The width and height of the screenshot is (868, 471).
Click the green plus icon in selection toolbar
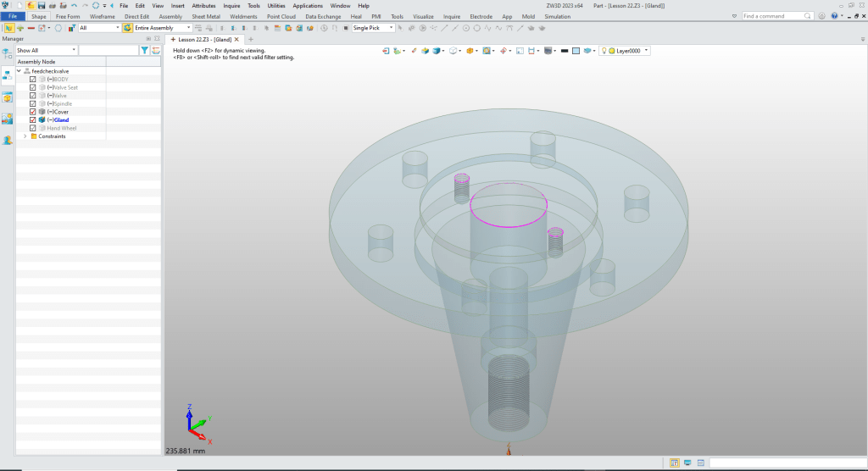pos(19,28)
